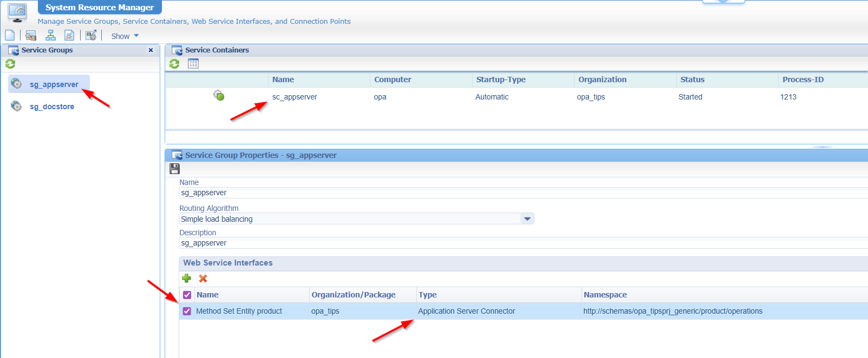Open the Show dropdown menu
Viewport: 868px width, 358px height.
(125, 36)
